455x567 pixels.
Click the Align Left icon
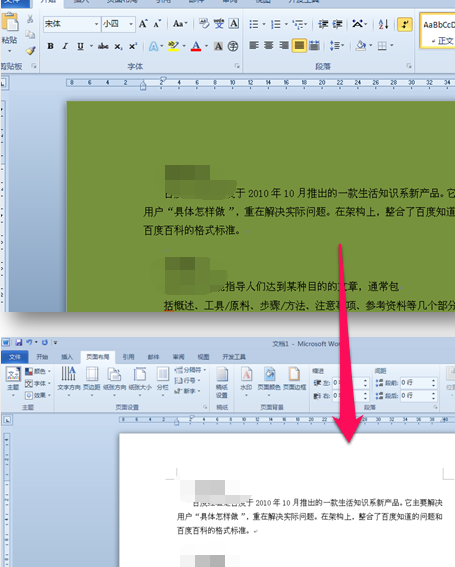click(x=254, y=46)
